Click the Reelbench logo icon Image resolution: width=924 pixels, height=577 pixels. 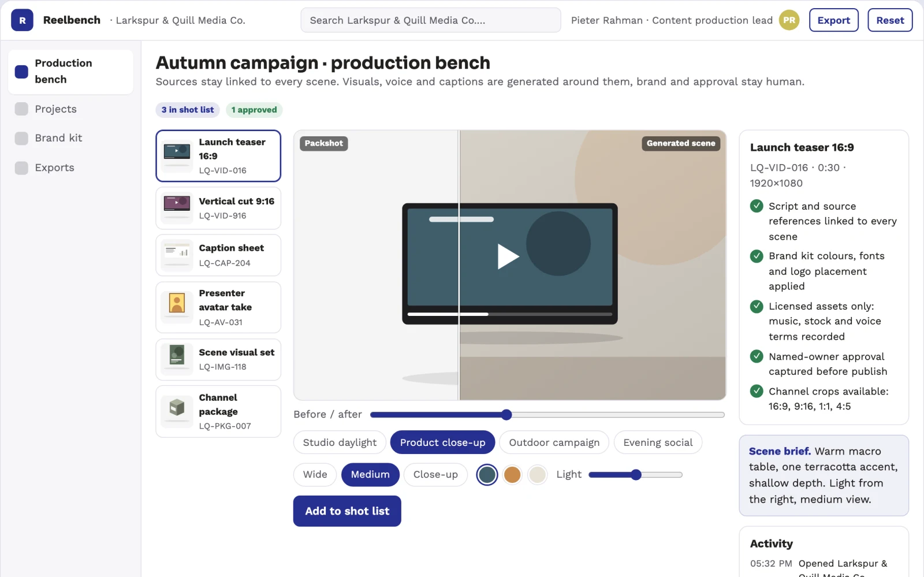(22, 20)
